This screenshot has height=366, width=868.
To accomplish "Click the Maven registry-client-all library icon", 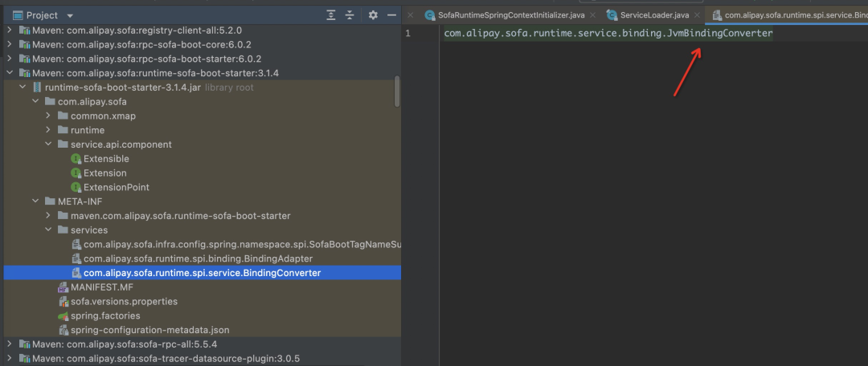I will [24, 31].
